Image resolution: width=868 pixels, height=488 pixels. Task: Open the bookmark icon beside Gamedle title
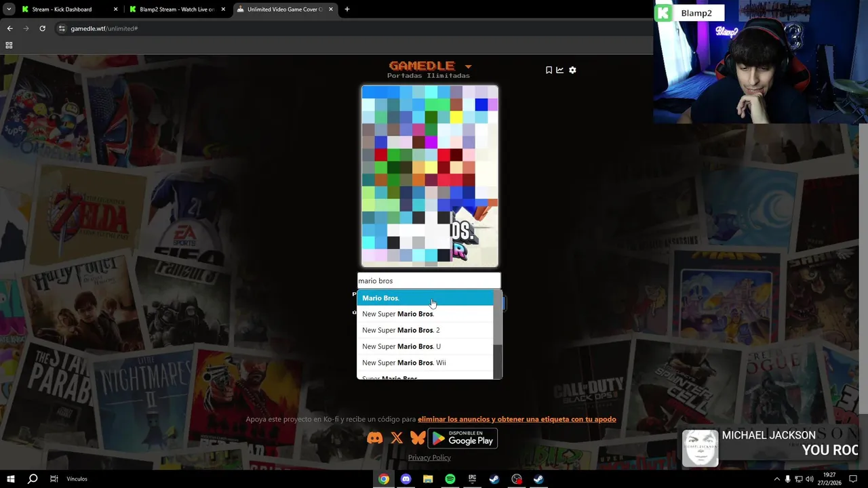549,70
